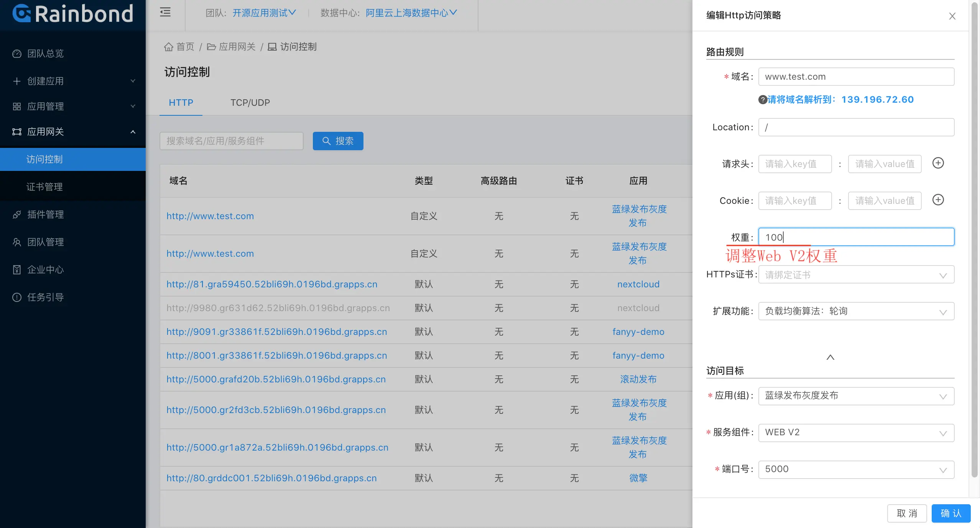Select 证书管理 in the sidebar
Viewport: 980px width, 528px height.
[44, 187]
